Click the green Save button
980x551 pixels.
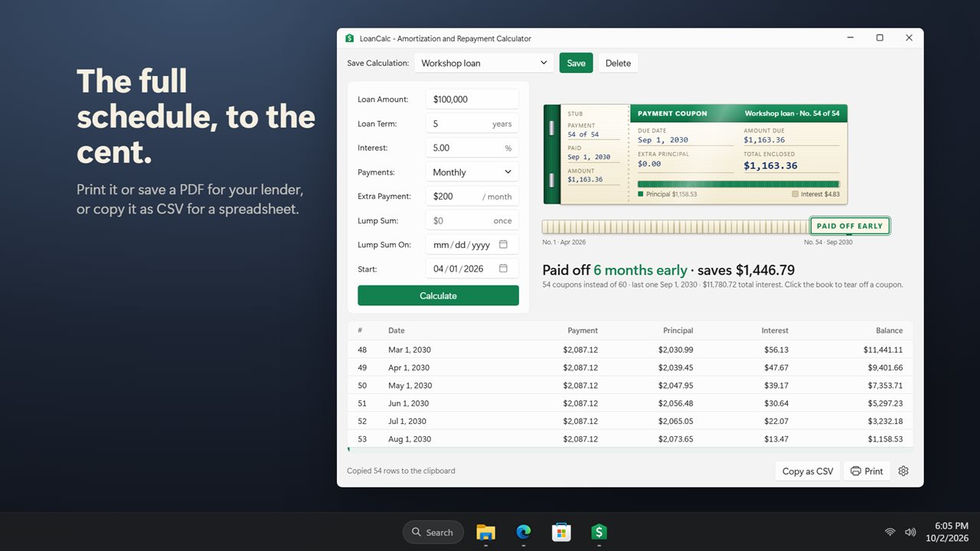click(576, 63)
